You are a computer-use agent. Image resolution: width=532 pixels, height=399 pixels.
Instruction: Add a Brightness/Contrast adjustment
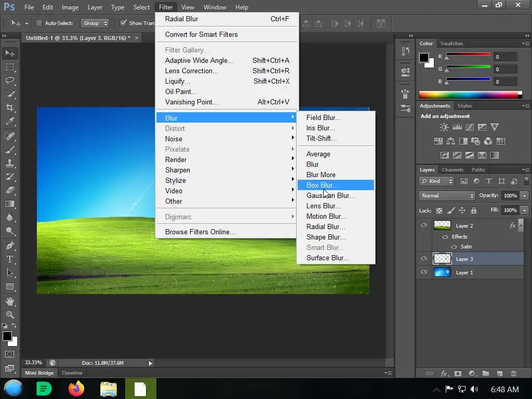click(x=444, y=127)
